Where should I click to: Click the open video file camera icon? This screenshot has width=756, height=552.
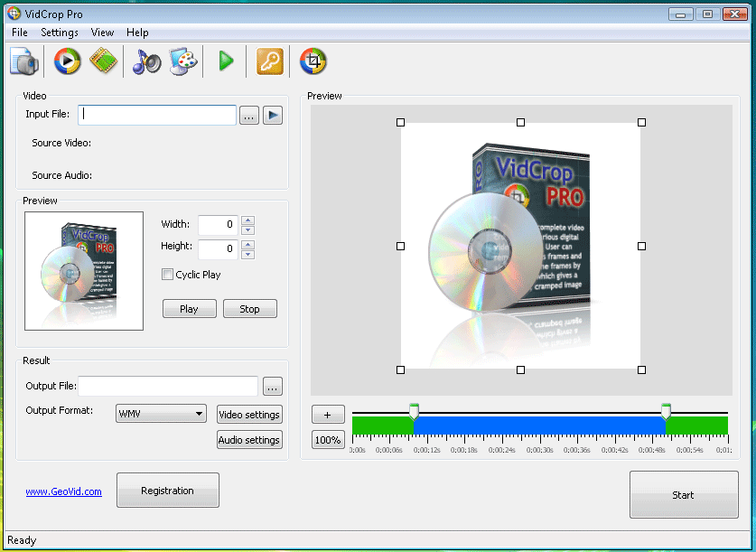24,61
